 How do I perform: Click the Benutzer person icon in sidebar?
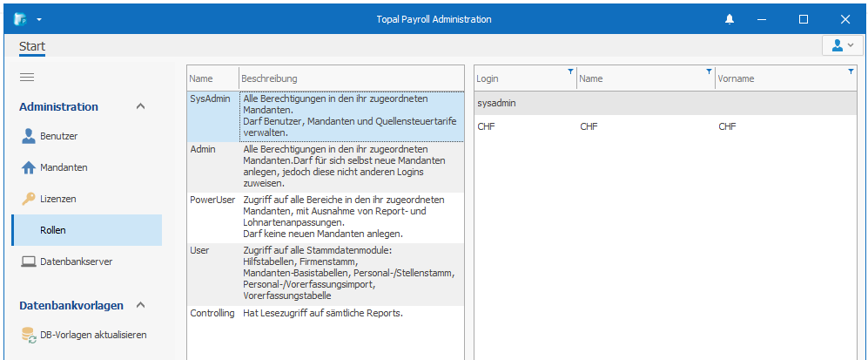29,136
